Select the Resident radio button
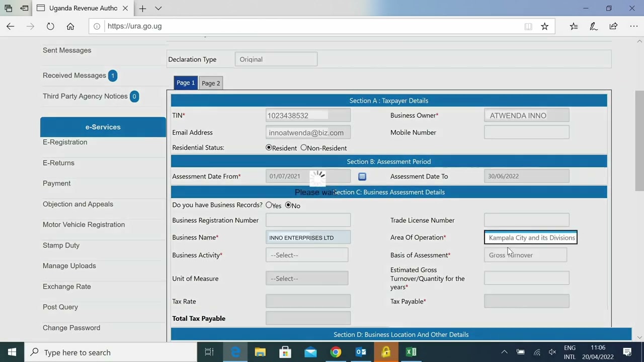This screenshot has width=644, height=362. point(269,148)
